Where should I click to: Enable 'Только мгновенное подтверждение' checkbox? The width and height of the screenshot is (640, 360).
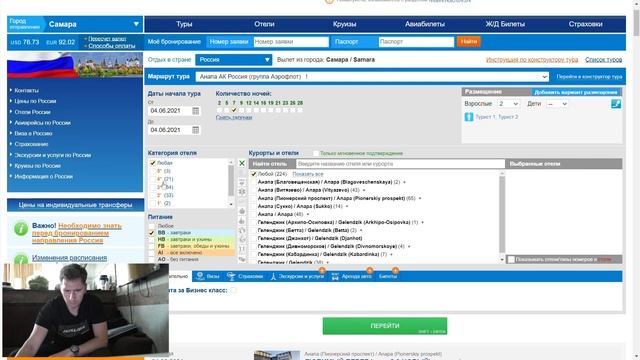point(316,153)
